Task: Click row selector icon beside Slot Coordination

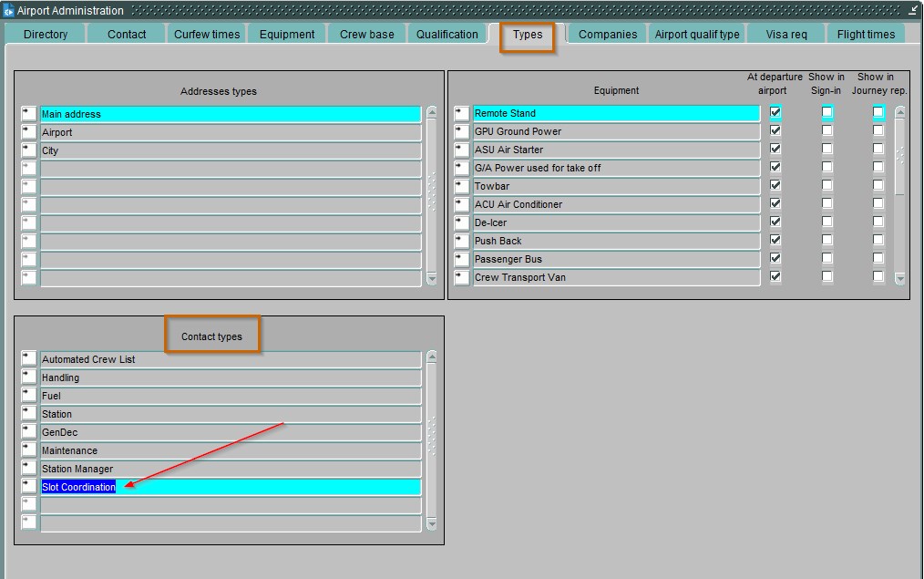Action: pos(29,487)
